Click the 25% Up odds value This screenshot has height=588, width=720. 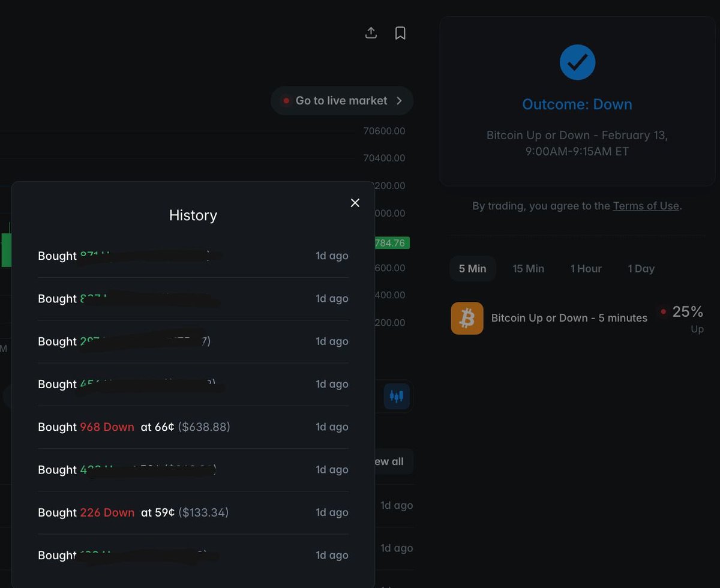(x=688, y=312)
